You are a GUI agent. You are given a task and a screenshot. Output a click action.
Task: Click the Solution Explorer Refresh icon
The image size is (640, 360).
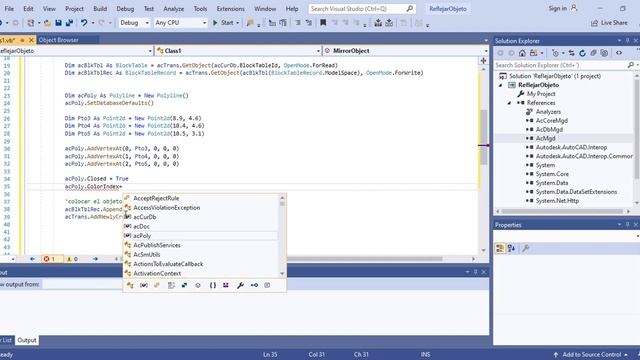point(582,53)
